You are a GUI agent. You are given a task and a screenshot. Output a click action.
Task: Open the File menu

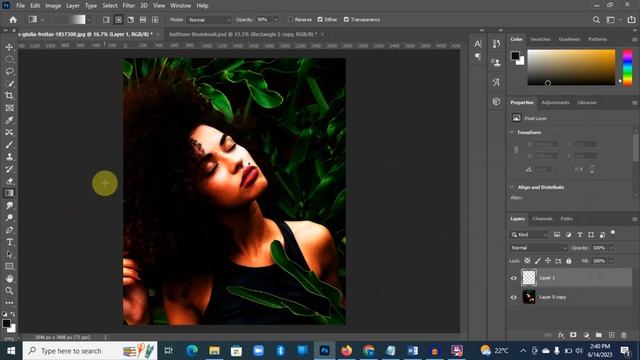(20, 6)
